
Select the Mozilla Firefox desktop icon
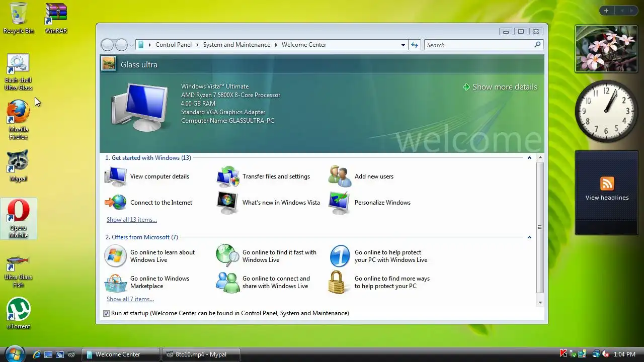(x=18, y=120)
